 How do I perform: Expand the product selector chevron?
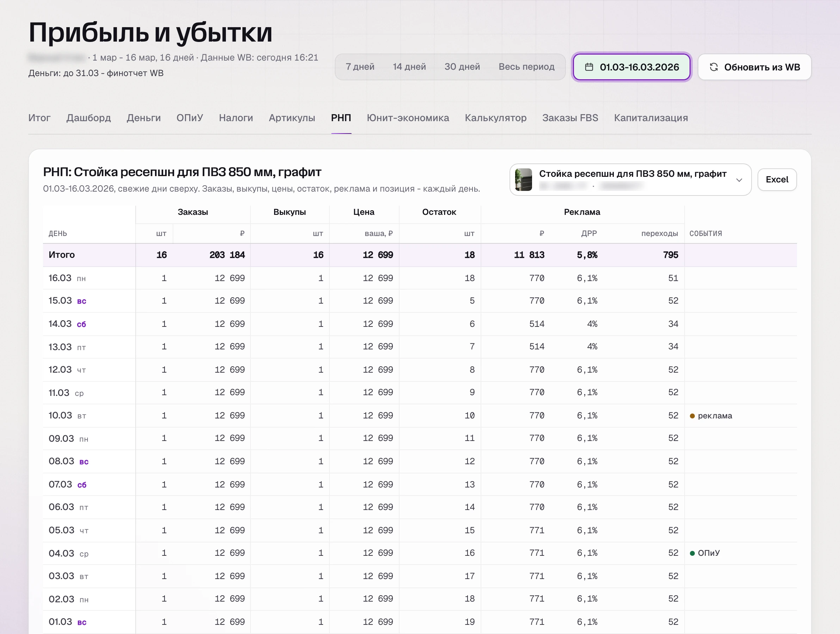pos(739,180)
